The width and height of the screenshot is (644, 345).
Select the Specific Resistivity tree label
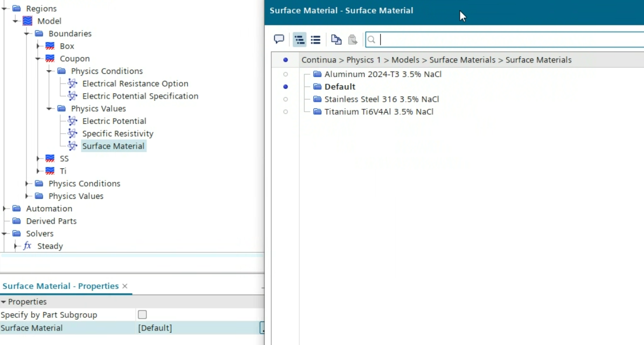(118, 134)
